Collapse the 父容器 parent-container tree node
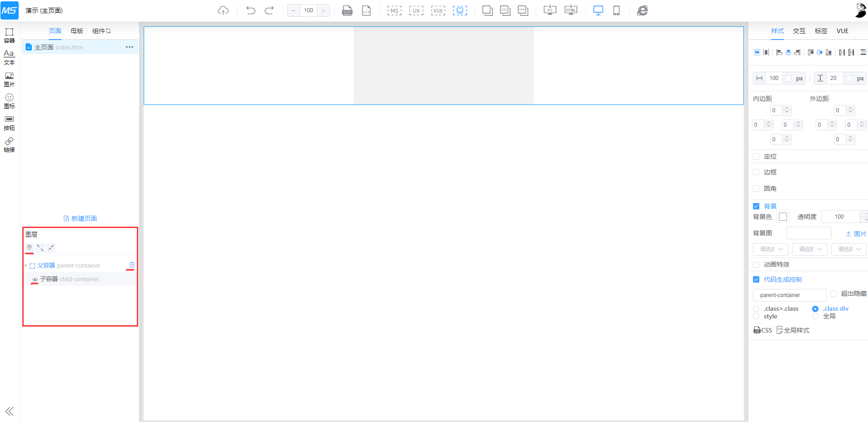 click(x=26, y=266)
